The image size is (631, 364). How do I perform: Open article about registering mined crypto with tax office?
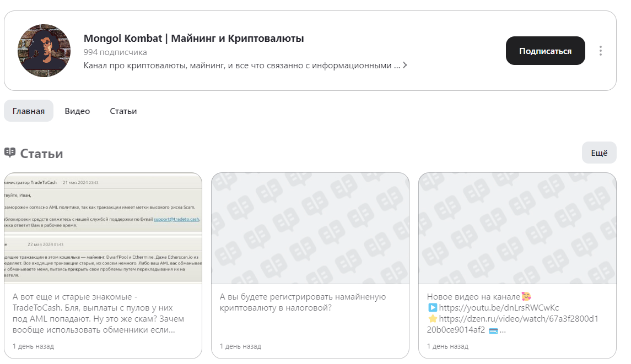[x=303, y=302]
